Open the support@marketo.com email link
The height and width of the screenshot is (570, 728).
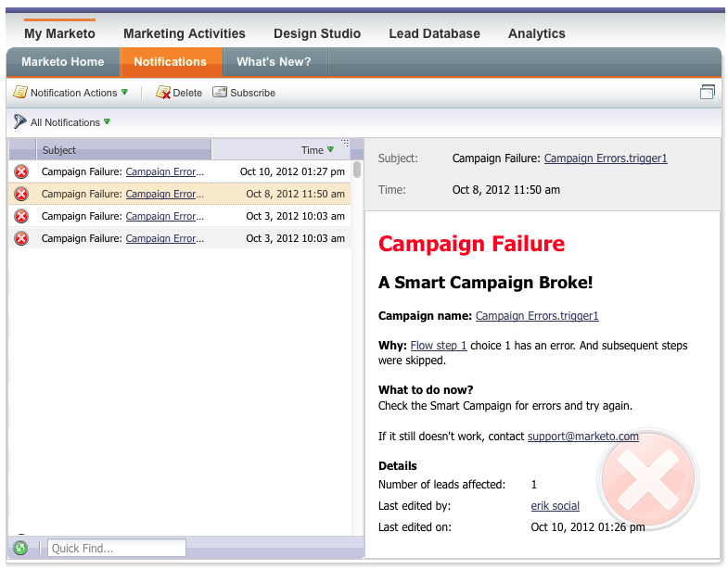point(583,437)
